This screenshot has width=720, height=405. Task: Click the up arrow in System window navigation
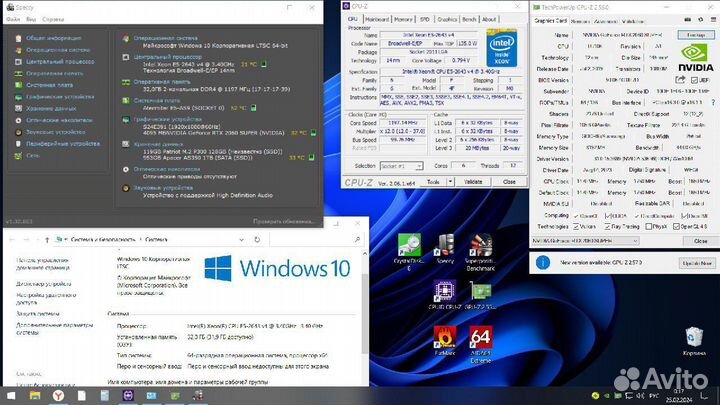pyautogui.click(x=47, y=239)
